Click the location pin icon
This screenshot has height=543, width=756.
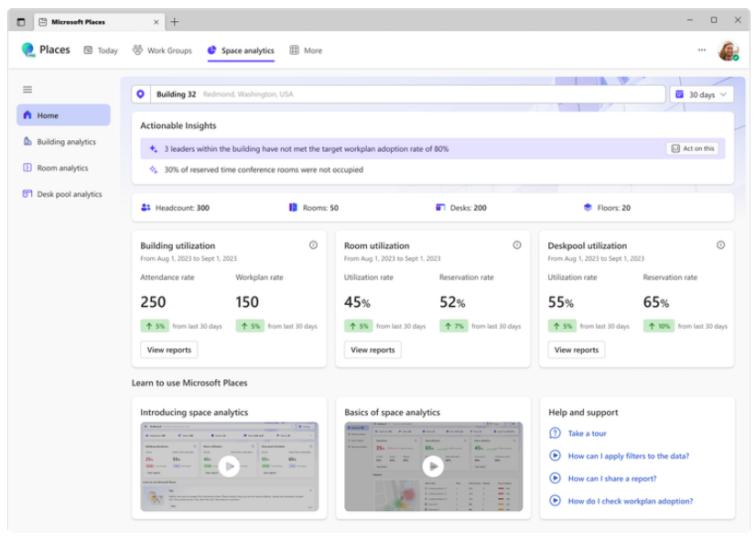[x=141, y=94]
